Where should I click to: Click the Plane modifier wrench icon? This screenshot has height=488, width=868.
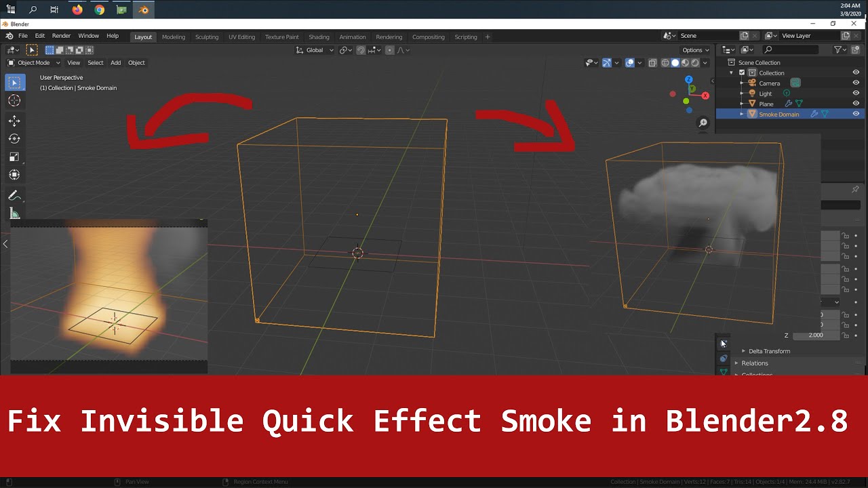coord(789,104)
